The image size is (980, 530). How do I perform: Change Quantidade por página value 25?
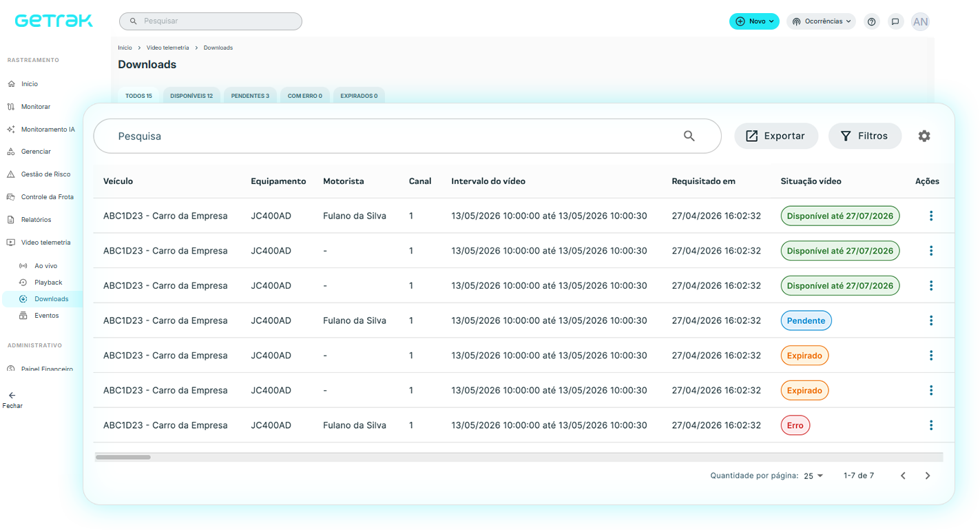pyautogui.click(x=813, y=476)
